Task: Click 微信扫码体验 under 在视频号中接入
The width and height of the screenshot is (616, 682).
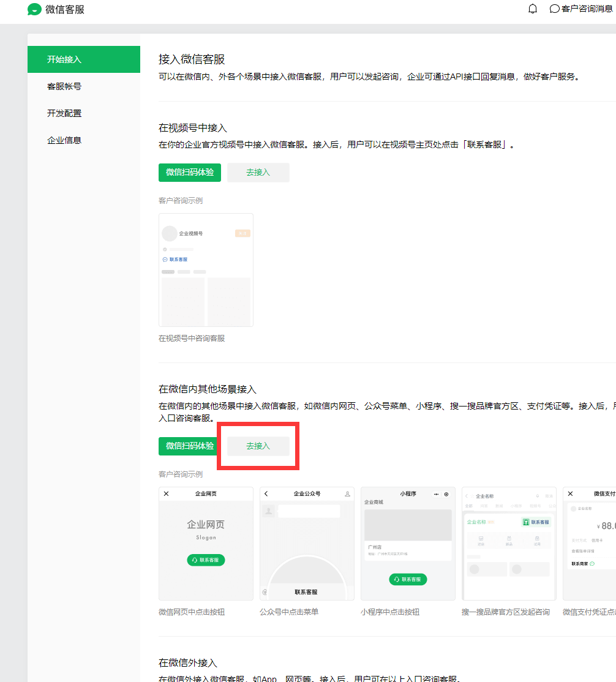Action: click(x=190, y=172)
